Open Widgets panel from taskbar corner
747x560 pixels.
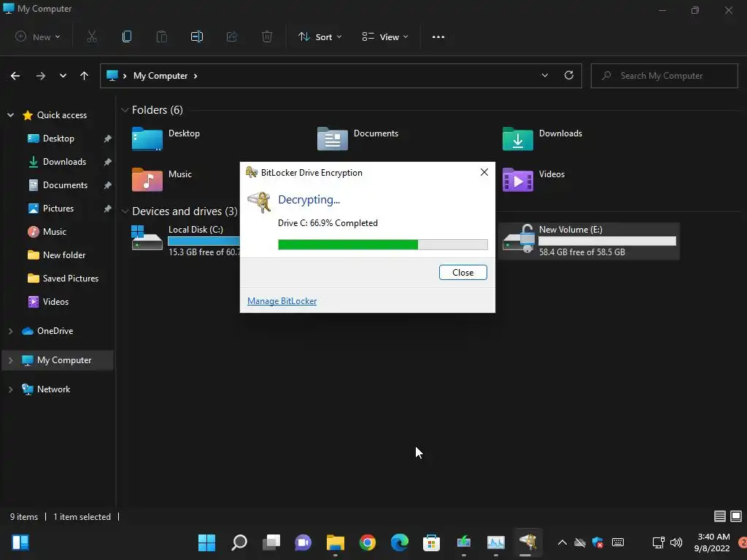pyautogui.click(x=20, y=542)
